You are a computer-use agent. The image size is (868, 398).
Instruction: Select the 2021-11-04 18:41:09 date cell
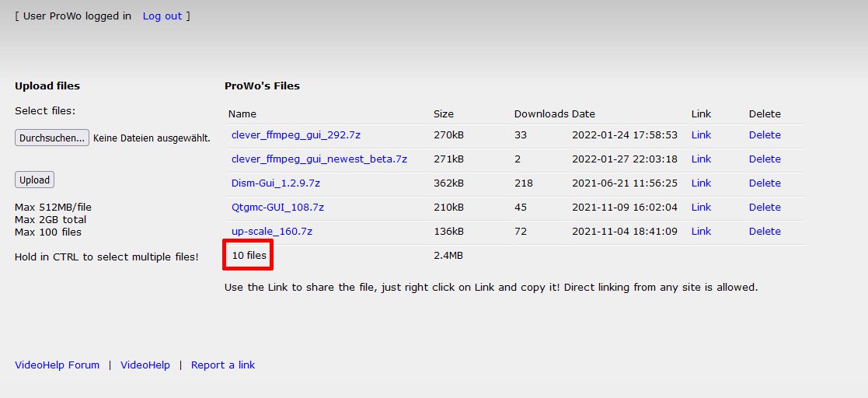(x=625, y=232)
